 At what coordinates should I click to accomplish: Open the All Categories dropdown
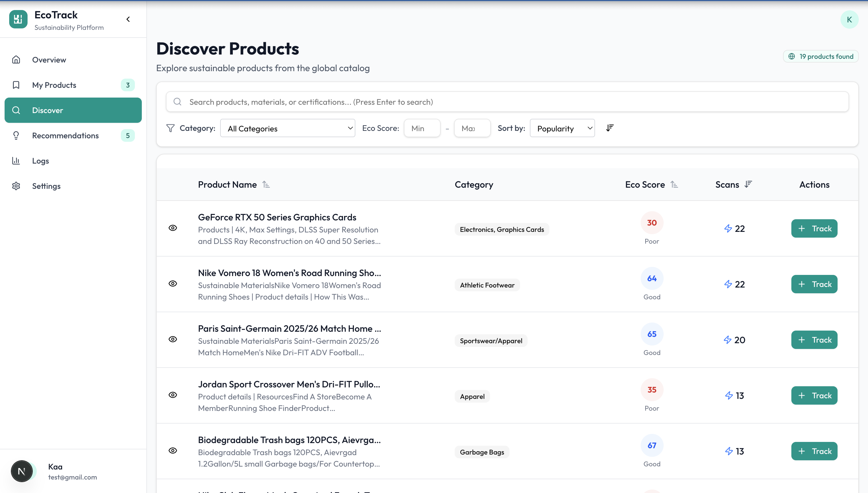(288, 128)
